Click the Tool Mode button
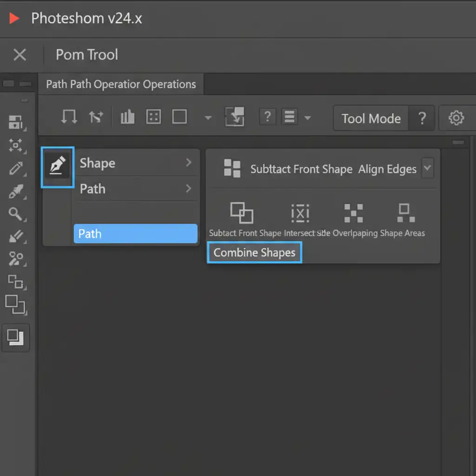Viewport: 476px width, 476px height. point(371,119)
